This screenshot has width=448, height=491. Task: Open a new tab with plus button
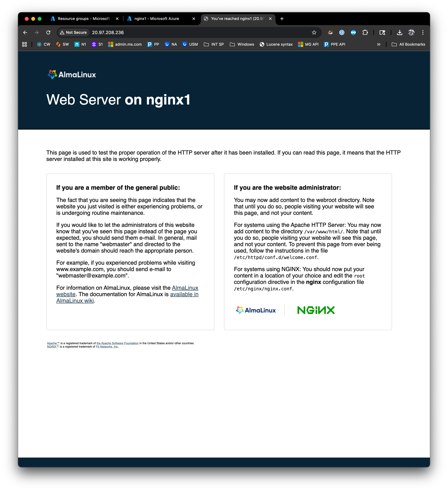click(x=282, y=19)
